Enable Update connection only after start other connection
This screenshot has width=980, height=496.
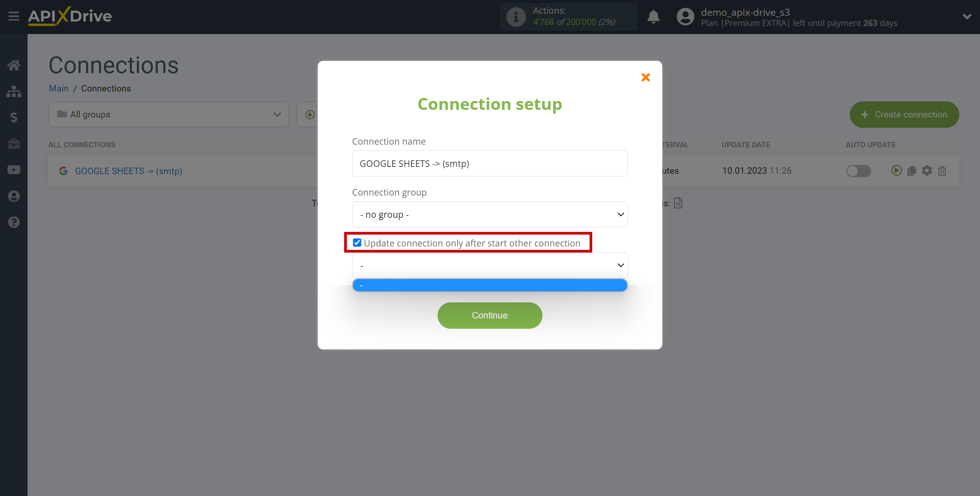click(356, 243)
